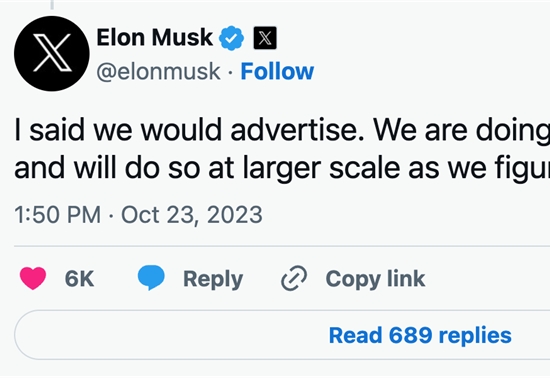This screenshot has width=550, height=378.
Task: Click the black X affiliate badge
Action: coord(265,38)
